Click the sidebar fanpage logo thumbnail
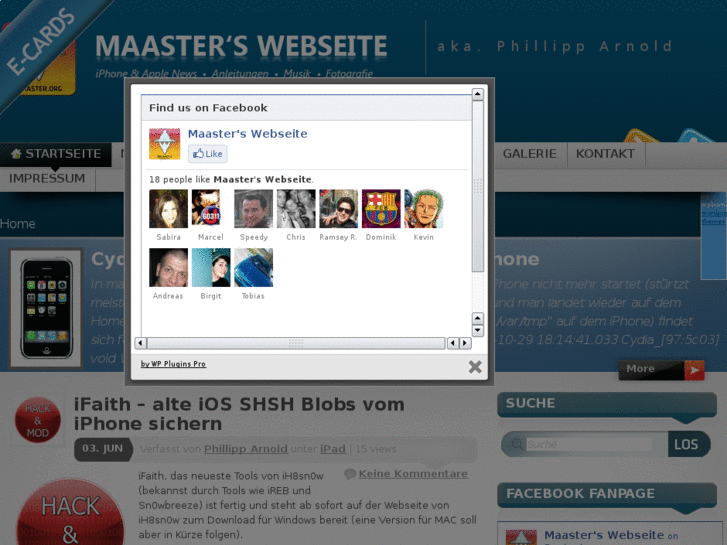The height and width of the screenshot is (545, 727). click(521, 538)
